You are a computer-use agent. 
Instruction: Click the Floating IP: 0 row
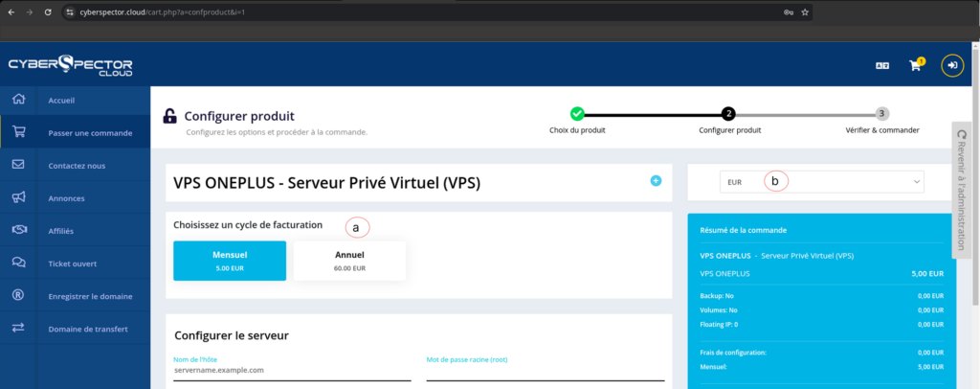click(x=822, y=325)
